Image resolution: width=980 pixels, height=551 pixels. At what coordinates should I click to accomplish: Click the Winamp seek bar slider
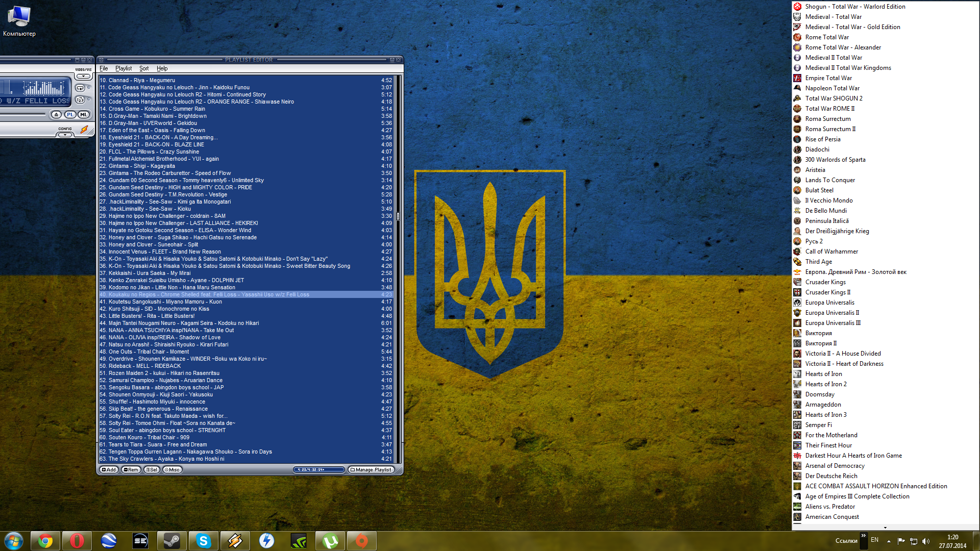(x=23, y=115)
